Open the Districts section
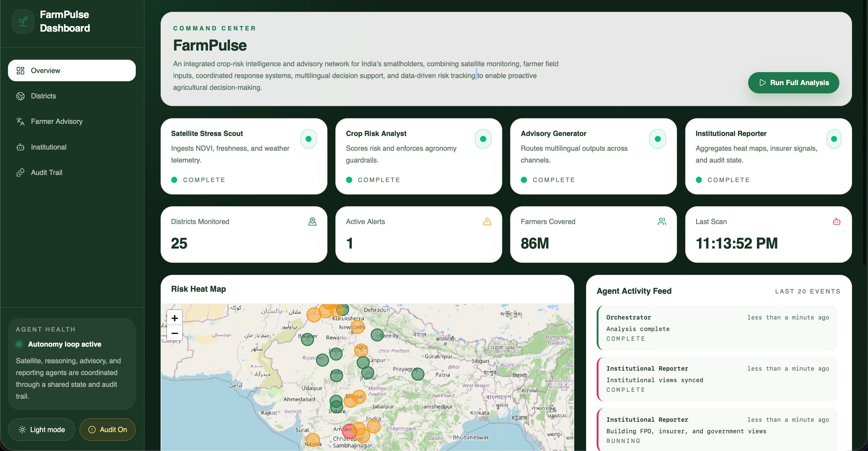Screen dimensions: 868x451 pyautogui.click(x=43, y=96)
